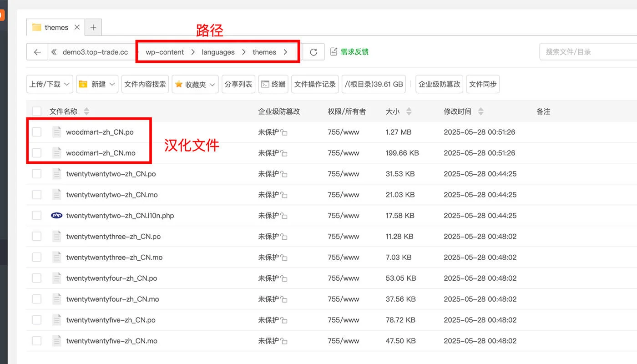Click the back arrow navigation icon
This screenshot has height=364, width=637.
click(x=37, y=51)
